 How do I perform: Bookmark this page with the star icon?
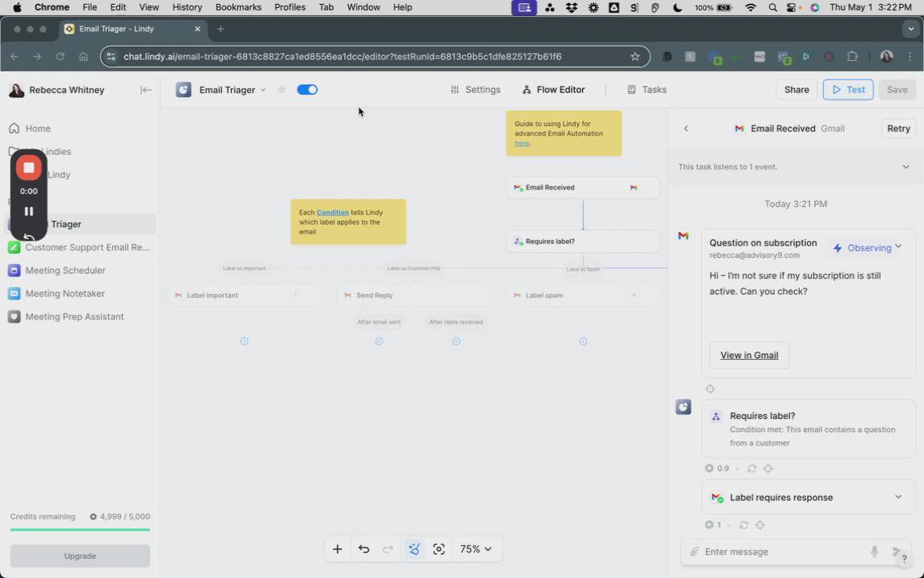pyautogui.click(x=634, y=57)
